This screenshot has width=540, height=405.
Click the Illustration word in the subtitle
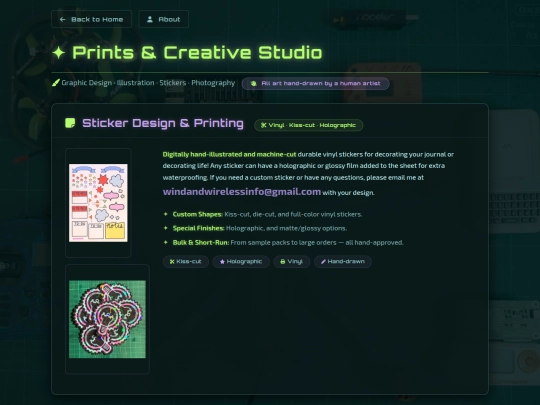tap(136, 83)
